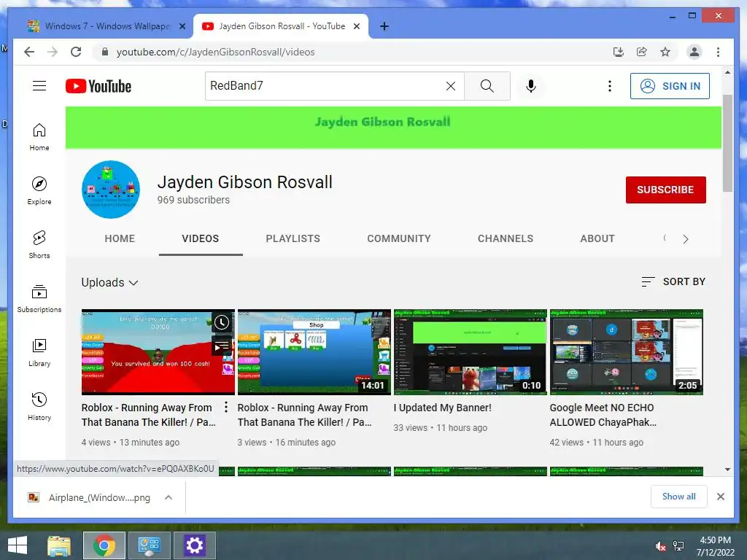Image resolution: width=747 pixels, height=560 pixels.
Task: Click muted volume tray icon
Action: pos(661,546)
